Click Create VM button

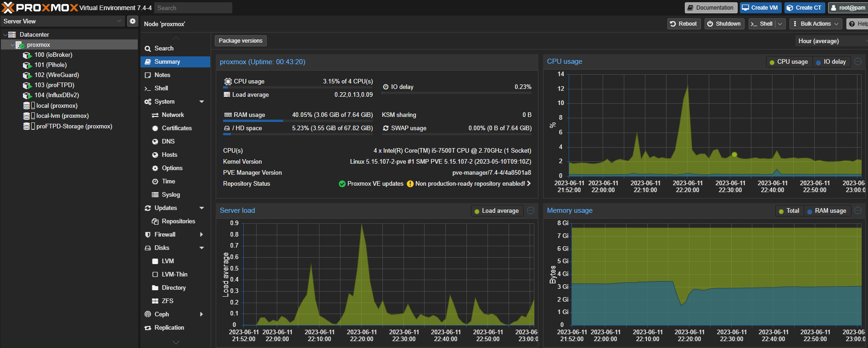click(761, 8)
